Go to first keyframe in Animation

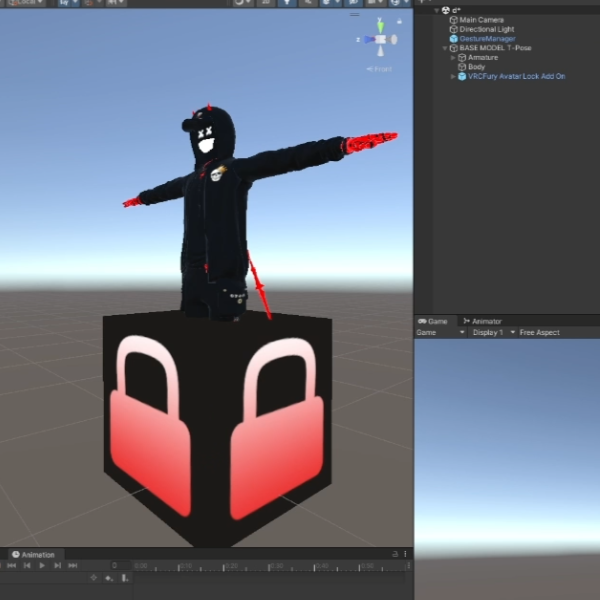click(11, 566)
